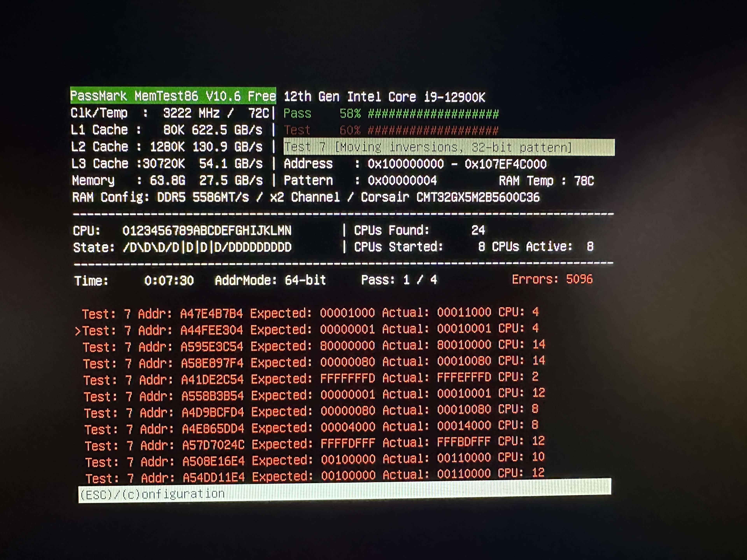Click the Pass: 1 / 4 counter
This screenshot has height=560, width=747.
(399, 279)
